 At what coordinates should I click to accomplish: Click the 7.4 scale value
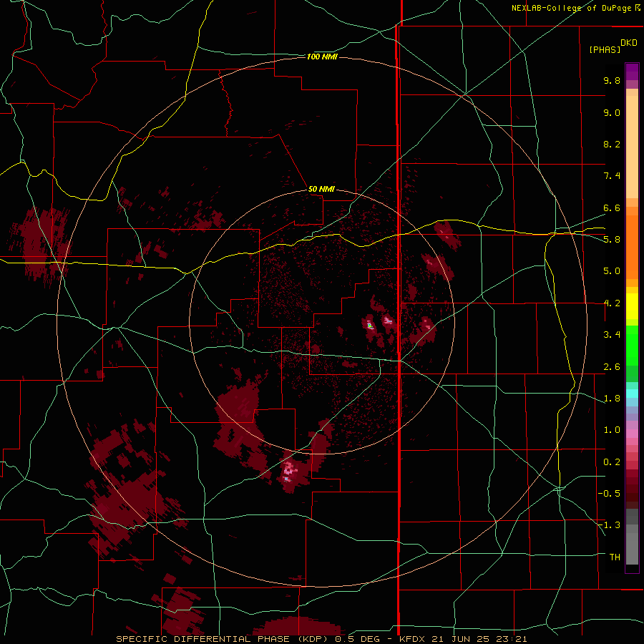tap(612, 176)
